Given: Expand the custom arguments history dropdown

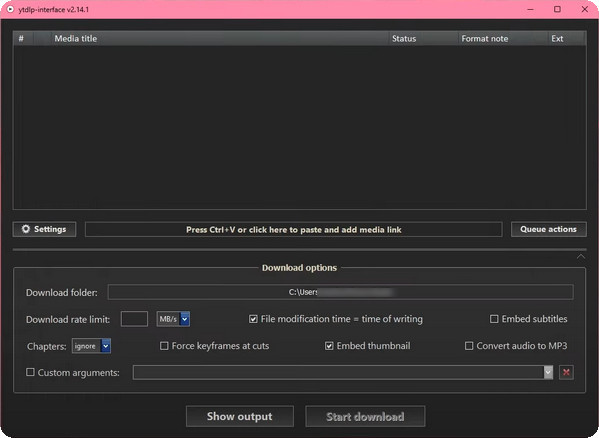Looking at the screenshot, I should [548, 372].
